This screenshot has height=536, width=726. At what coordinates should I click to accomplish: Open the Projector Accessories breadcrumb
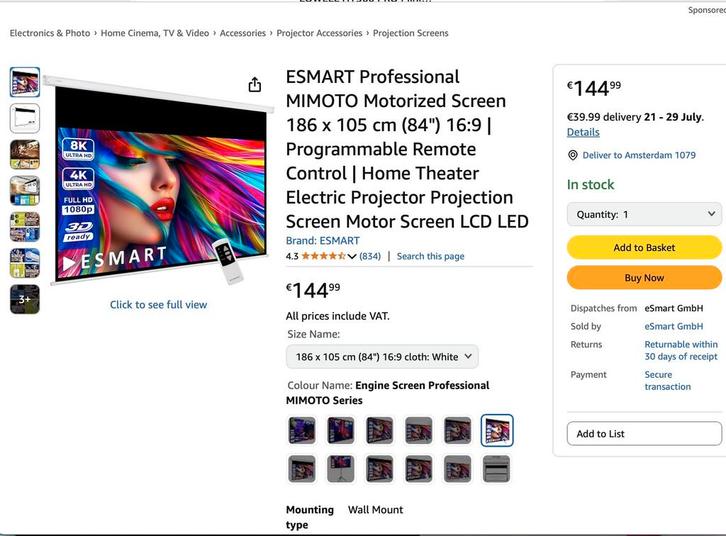(319, 33)
